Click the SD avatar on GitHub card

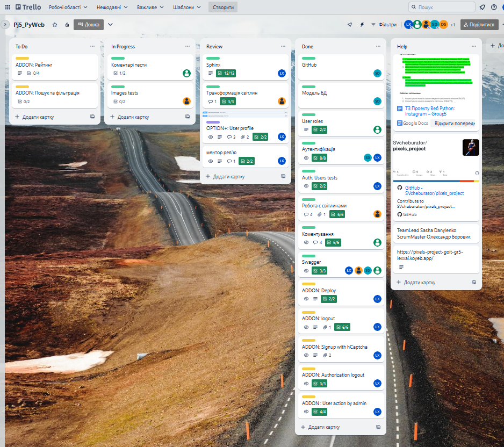[377, 73]
